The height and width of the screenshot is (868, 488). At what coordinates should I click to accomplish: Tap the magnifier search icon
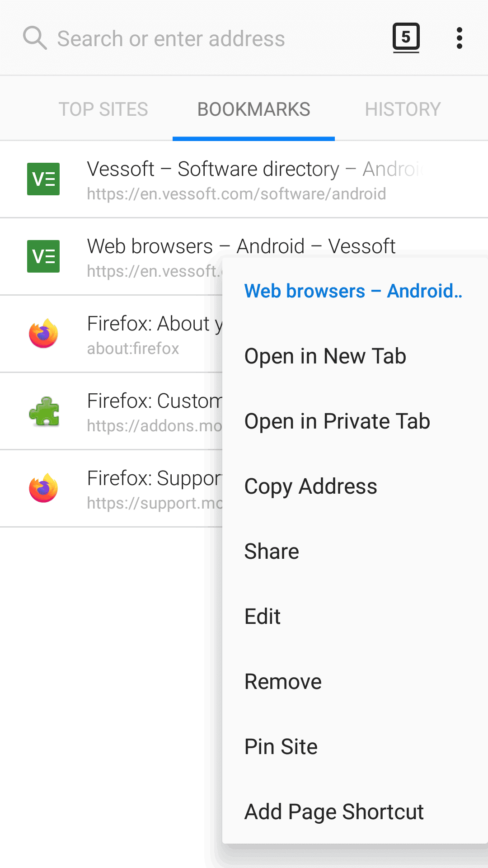click(x=35, y=38)
